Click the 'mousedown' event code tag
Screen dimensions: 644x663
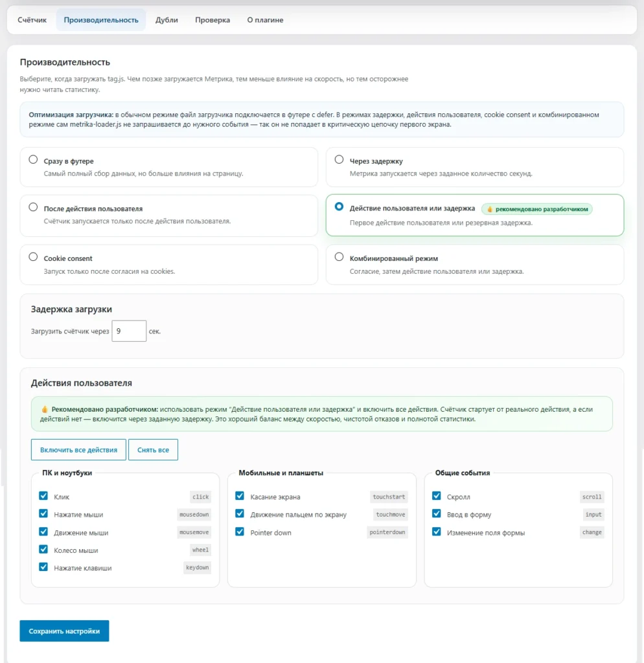pos(194,515)
